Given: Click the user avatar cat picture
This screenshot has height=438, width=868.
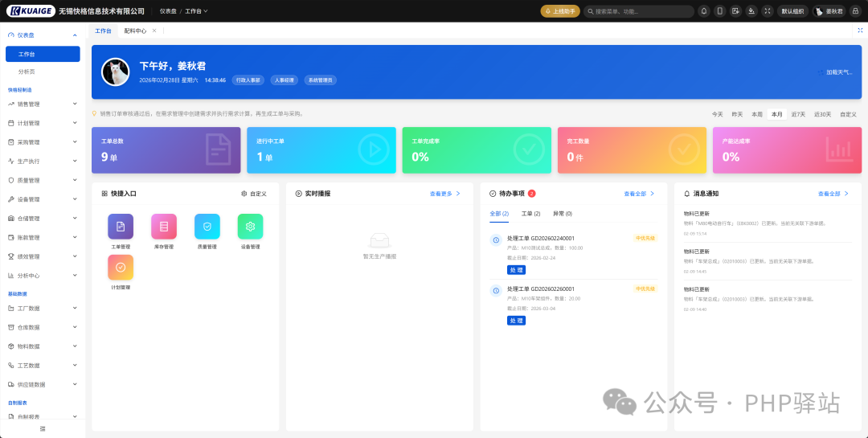Looking at the screenshot, I should 116,72.
